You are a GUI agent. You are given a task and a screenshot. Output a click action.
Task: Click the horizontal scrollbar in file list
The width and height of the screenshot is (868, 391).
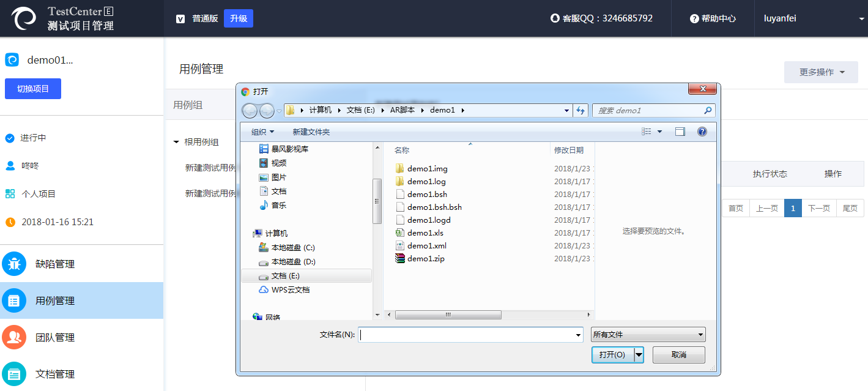pos(448,315)
